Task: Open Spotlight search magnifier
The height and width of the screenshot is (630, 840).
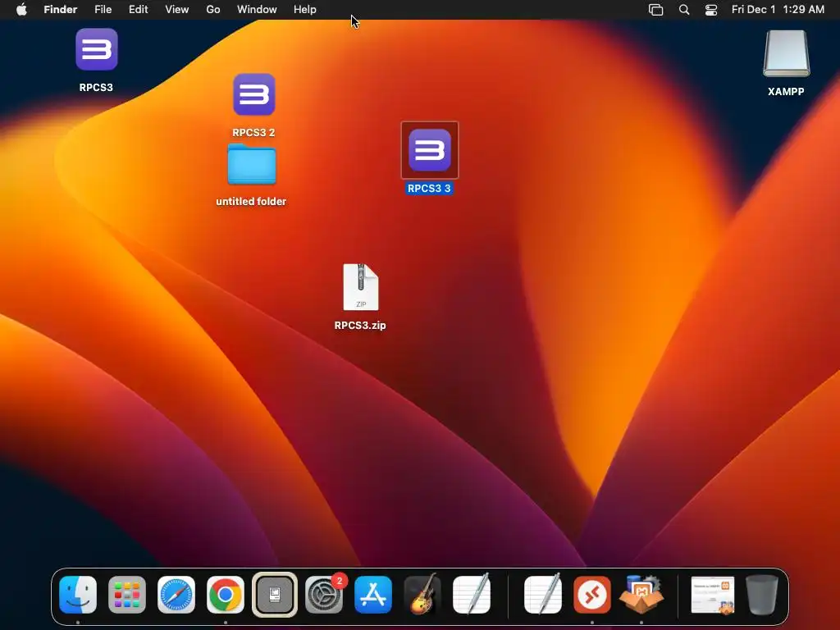Action: tap(684, 10)
